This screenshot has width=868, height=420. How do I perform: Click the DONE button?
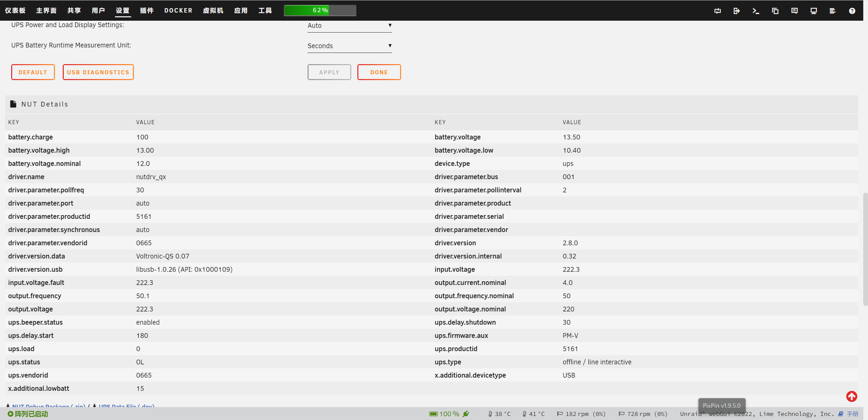379,72
